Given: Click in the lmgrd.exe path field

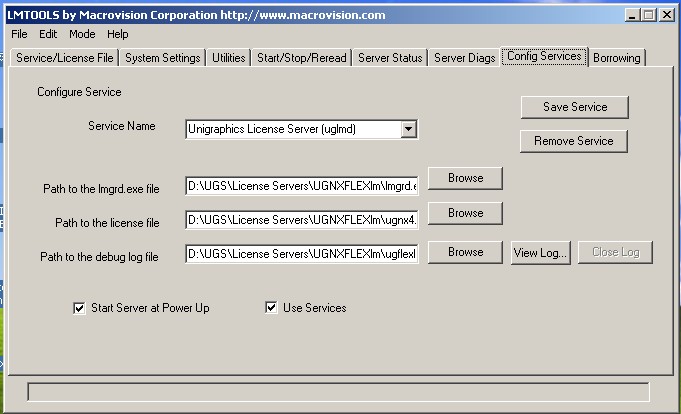Looking at the screenshot, I should click(301, 186).
